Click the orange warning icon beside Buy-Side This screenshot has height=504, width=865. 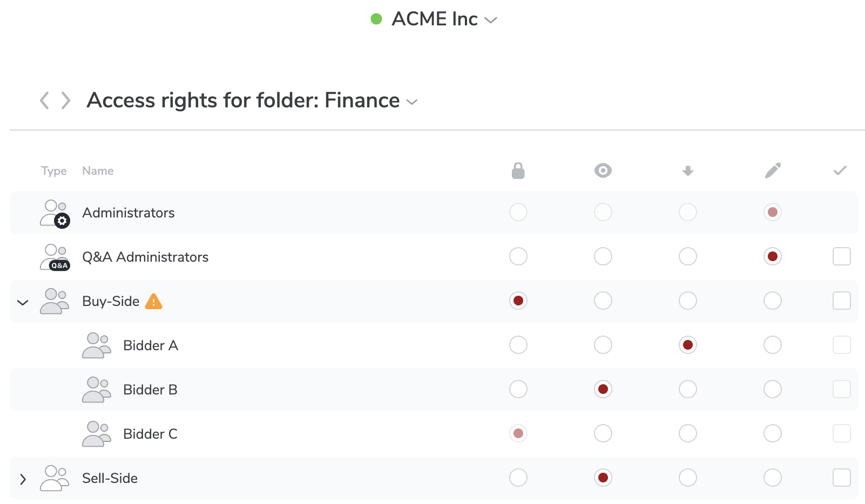[154, 301]
